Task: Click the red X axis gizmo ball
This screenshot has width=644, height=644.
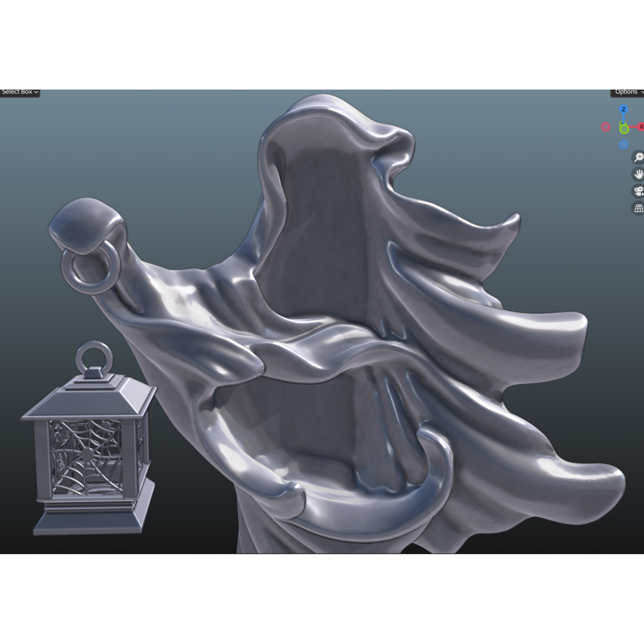Action: click(640, 127)
